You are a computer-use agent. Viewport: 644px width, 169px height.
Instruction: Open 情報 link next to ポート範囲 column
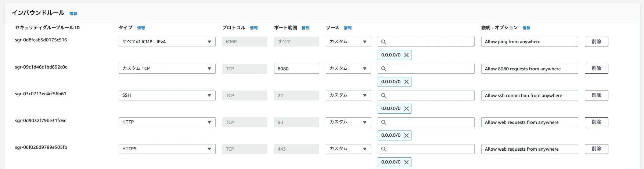tap(306, 28)
